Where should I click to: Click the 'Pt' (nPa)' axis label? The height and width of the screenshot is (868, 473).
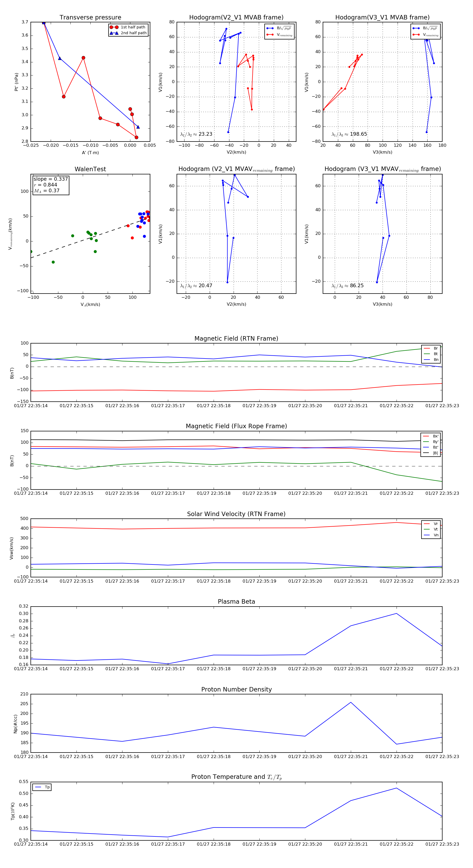[16, 82]
